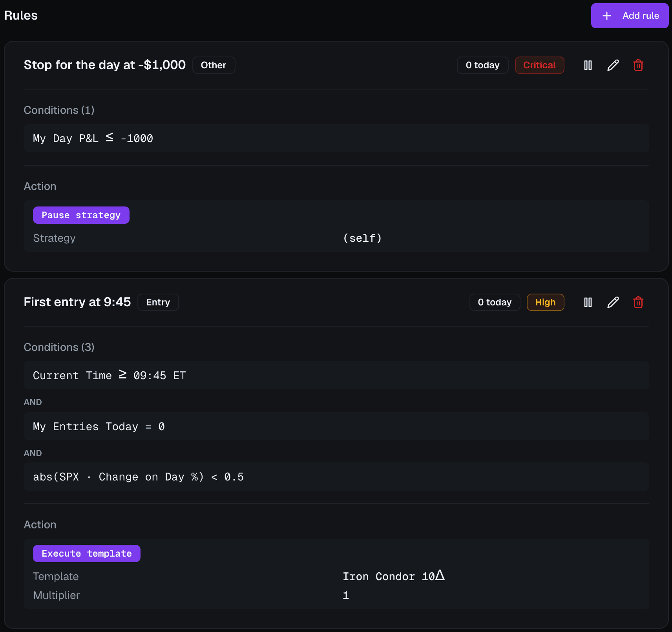Viewport: 672px width, 632px height.
Task: Click the Other category tag
Action: click(x=214, y=65)
